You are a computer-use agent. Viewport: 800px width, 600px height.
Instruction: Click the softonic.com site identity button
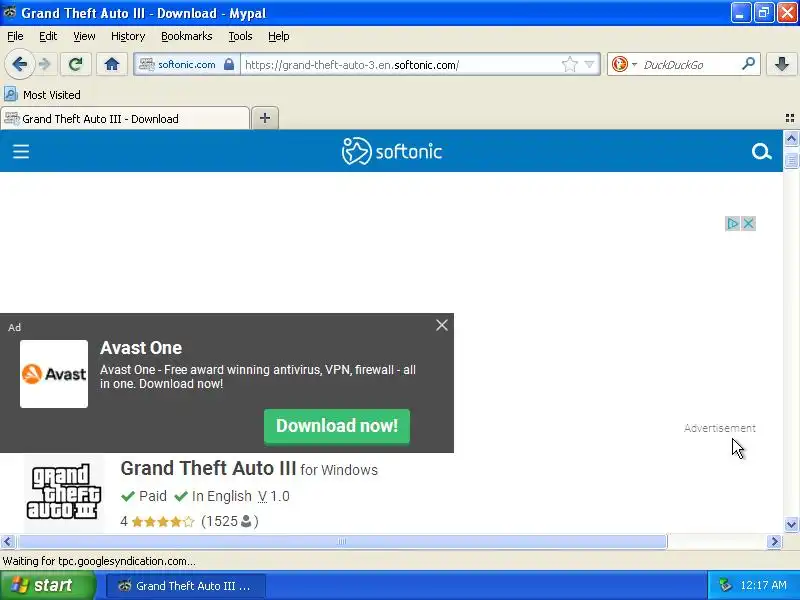click(187, 64)
